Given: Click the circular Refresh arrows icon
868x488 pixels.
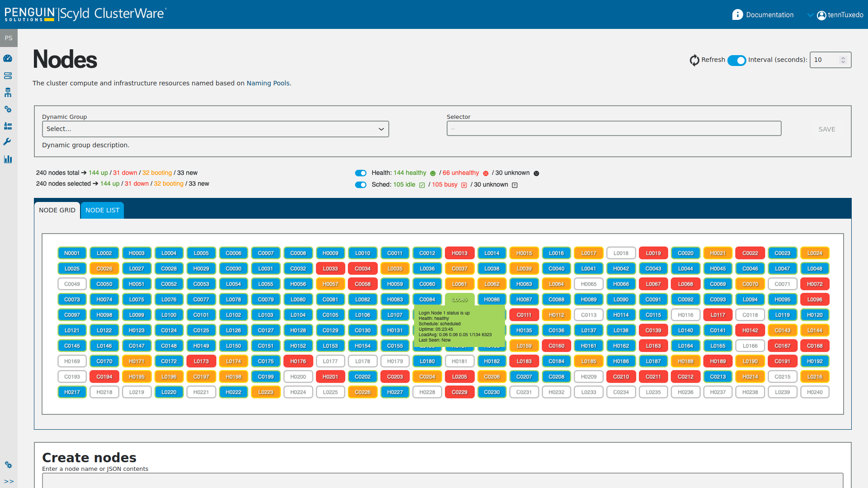Looking at the screenshot, I should (x=694, y=60).
